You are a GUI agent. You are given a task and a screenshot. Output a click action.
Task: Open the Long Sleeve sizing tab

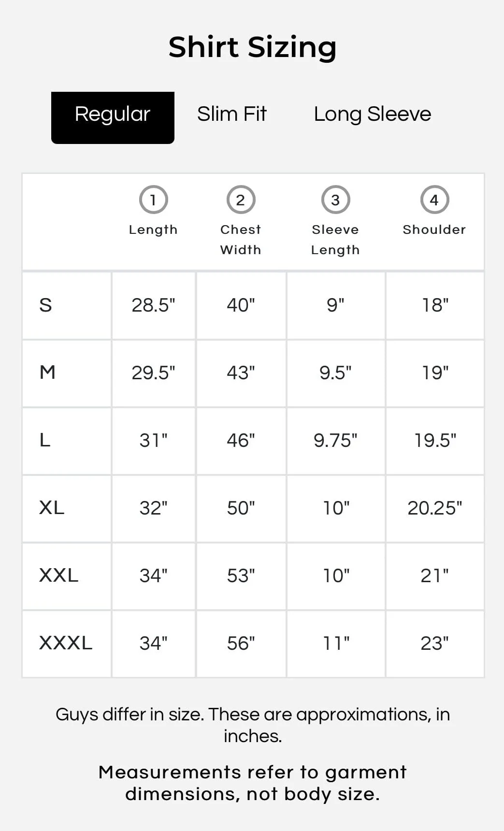pos(372,115)
